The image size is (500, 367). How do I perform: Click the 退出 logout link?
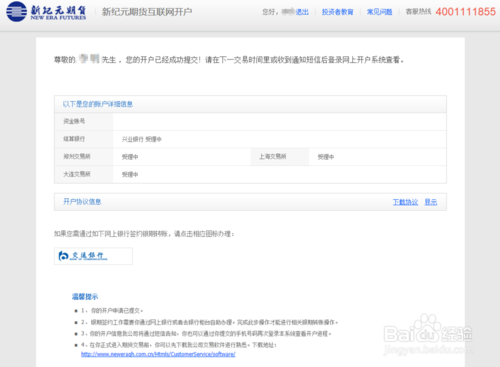point(302,12)
